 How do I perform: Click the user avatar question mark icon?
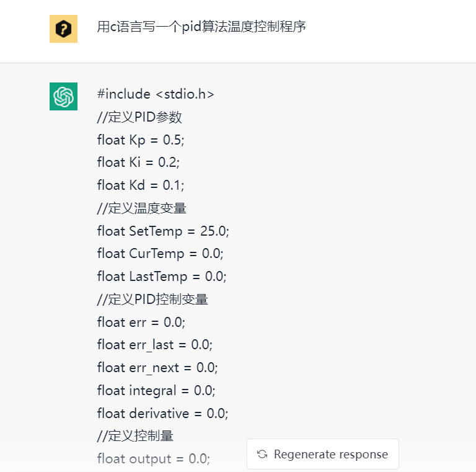click(x=63, y=29)
